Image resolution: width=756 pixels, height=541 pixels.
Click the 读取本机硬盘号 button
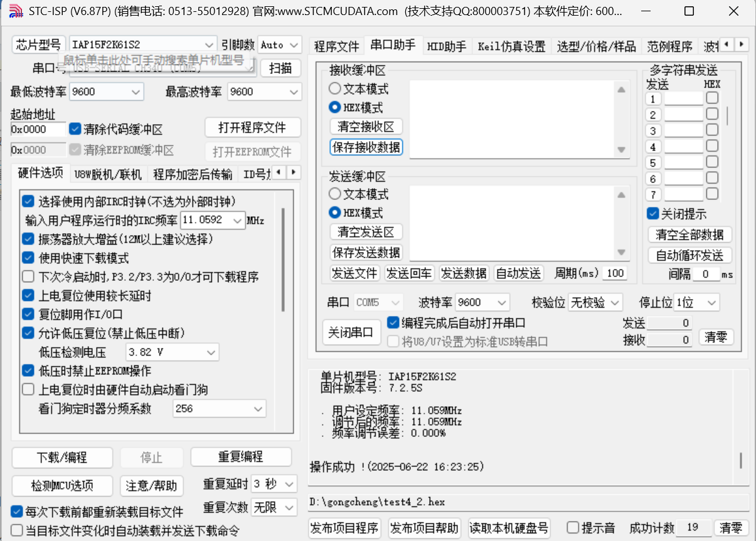coord(509,527)
